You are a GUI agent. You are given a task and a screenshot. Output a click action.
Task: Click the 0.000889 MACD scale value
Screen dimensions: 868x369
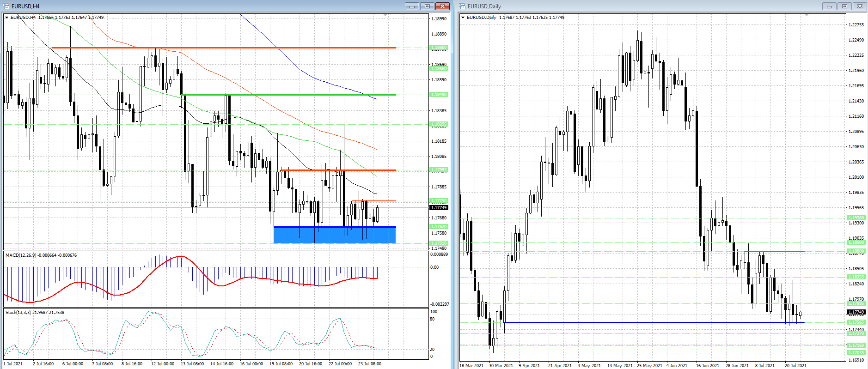click(440, 254)
